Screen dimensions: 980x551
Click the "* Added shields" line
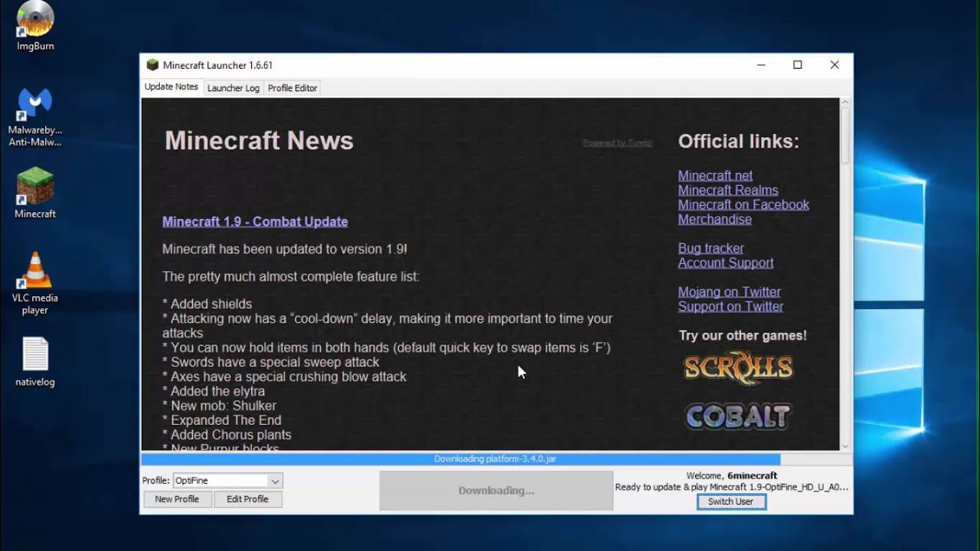click(x=207, y=304)
